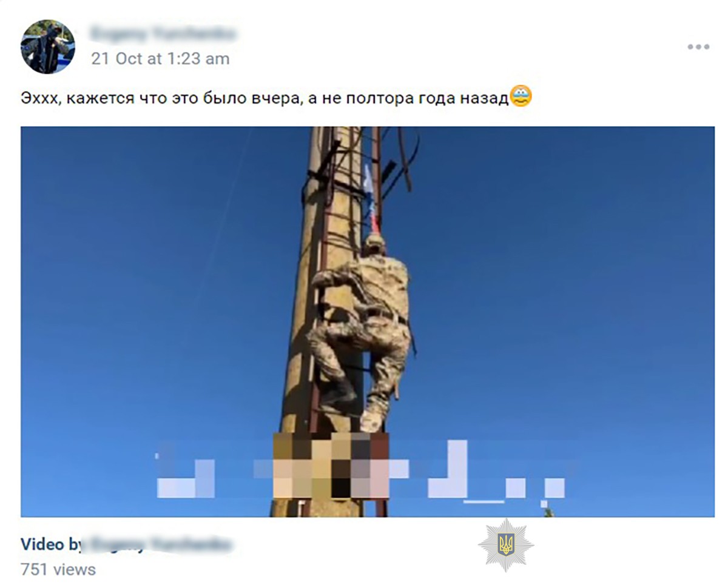Click the soldier's helmet in the video
The width and height of the screenshot is (728, 585).
click(375, 244)
